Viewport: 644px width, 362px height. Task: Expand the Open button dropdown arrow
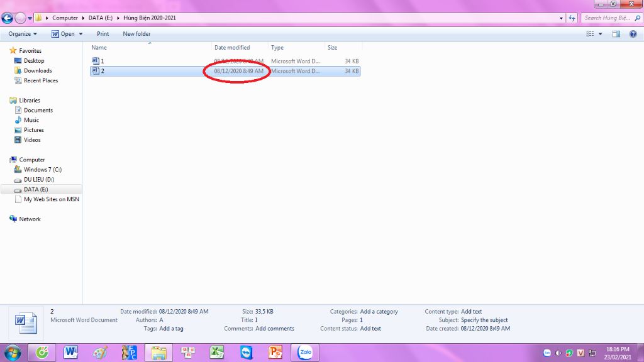pos(80,34)
